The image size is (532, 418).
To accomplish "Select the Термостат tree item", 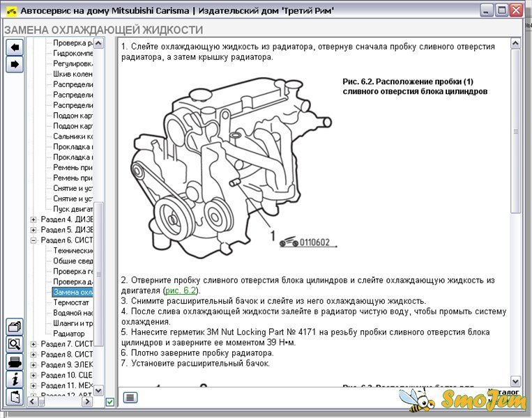I will [73, 302].
